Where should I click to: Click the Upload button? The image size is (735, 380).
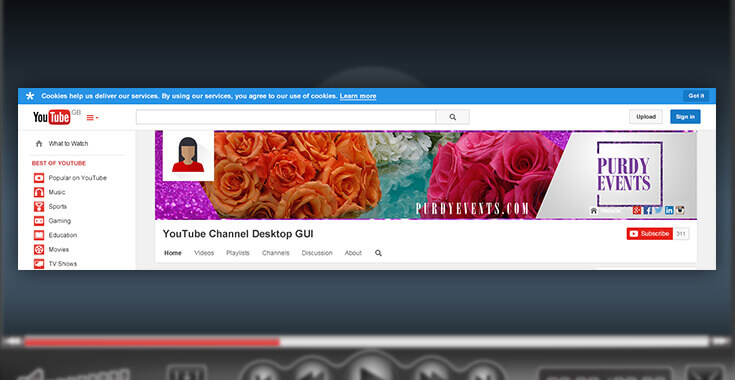point(645,117)
